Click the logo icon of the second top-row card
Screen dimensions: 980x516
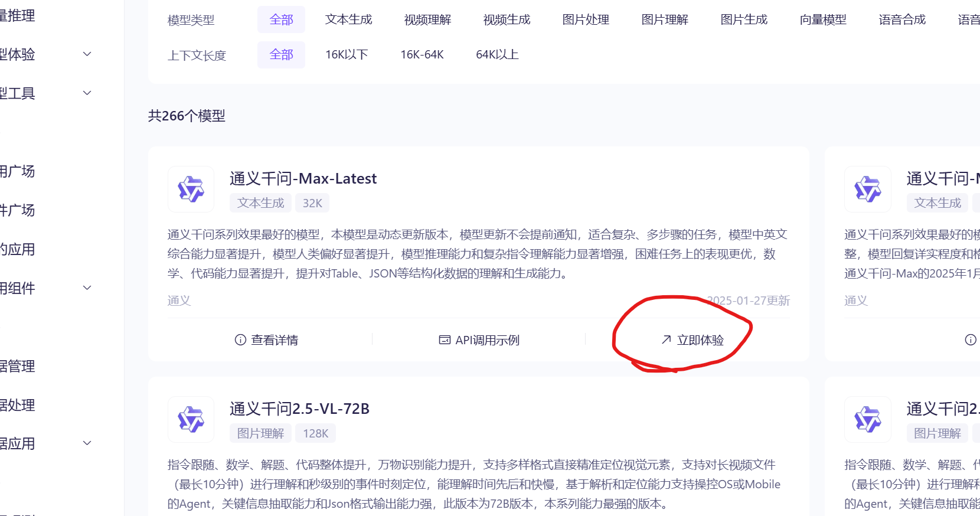click(x=867, y=189)
